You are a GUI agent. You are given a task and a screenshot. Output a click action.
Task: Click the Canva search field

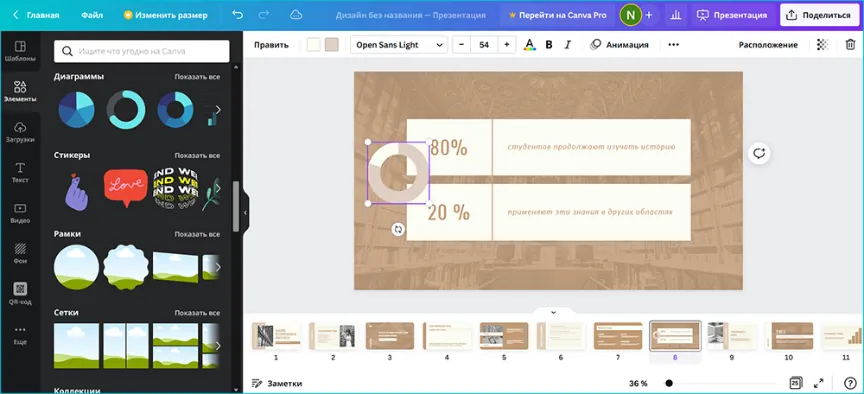pos(142,51)
